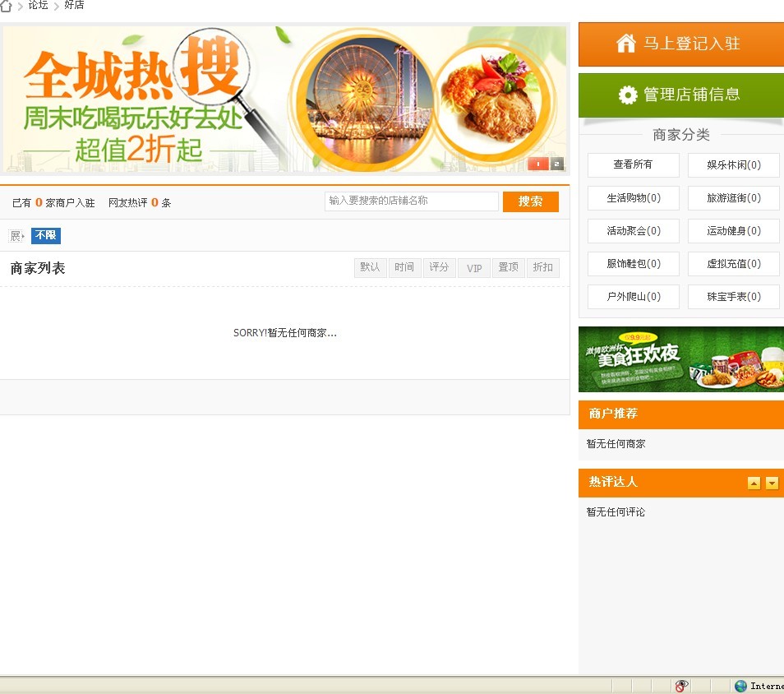Focus the shop name search field
Viewport: 784px width, 694px height.
411,201
